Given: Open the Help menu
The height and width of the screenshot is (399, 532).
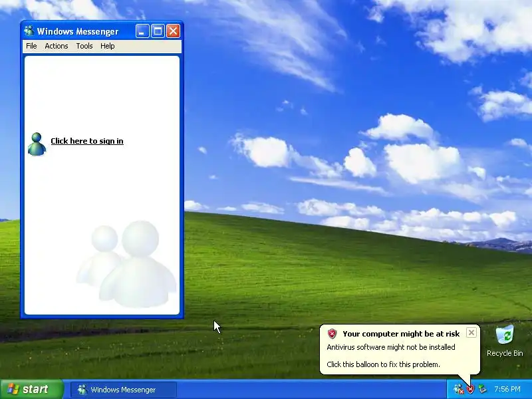Looking at the screenshot, I should pyautogui.click(x=107, y=46).
